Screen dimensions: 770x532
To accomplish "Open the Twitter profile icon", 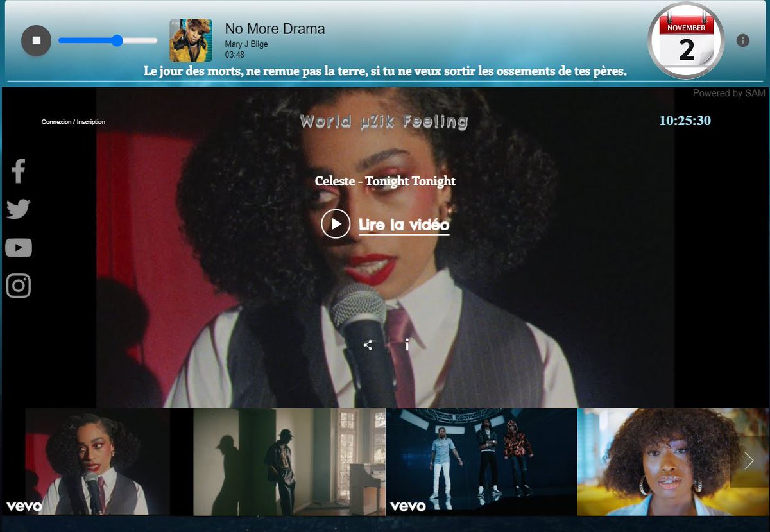I will click(x=19, y=209).
